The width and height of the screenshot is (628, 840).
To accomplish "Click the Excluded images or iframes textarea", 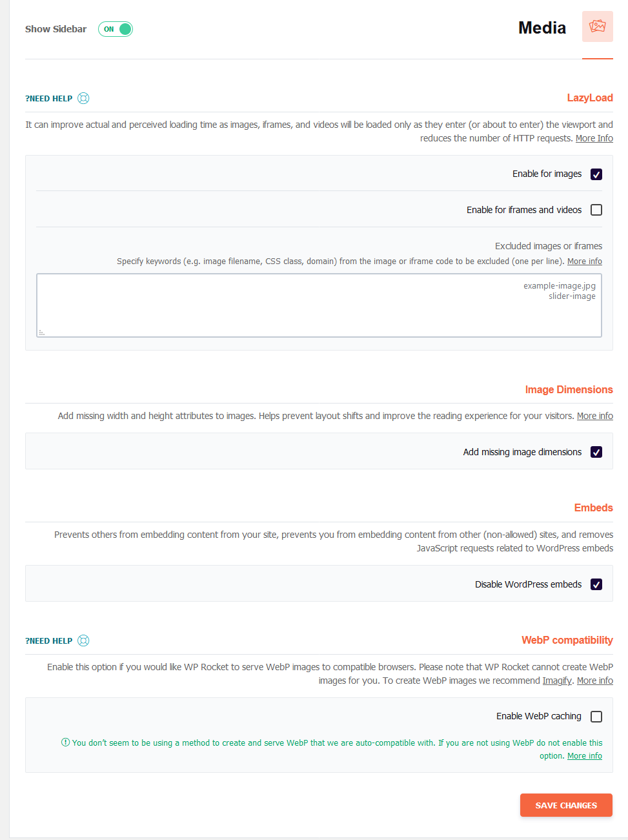I will (319, 305).
